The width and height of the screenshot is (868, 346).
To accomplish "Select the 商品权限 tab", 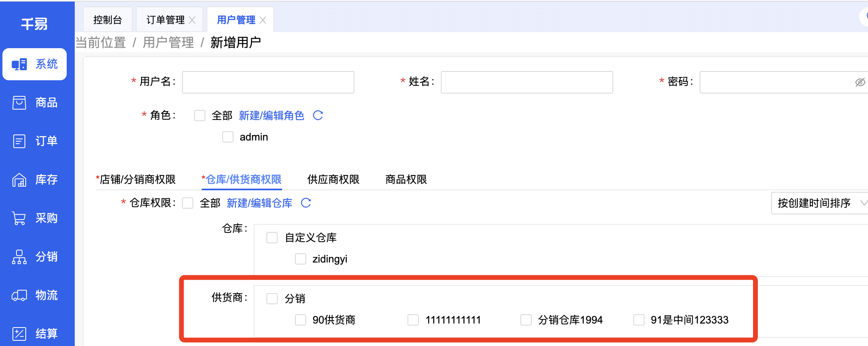I will click(406, 179).
